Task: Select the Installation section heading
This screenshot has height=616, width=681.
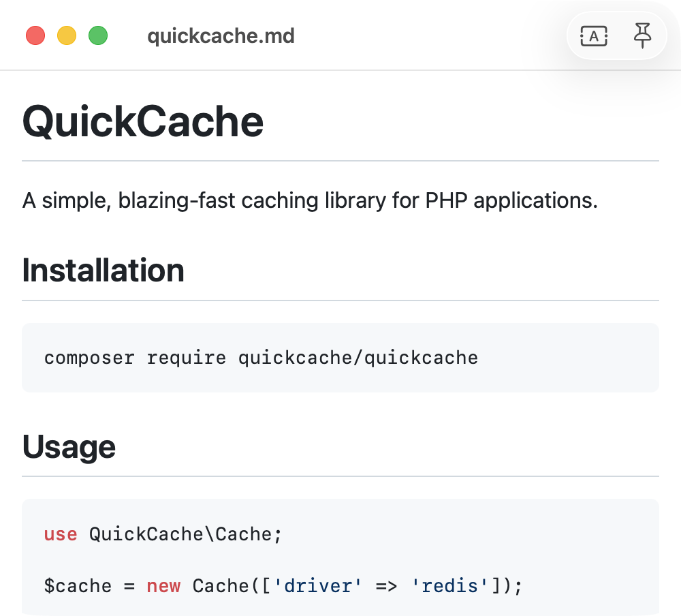Action: [104, 271]
